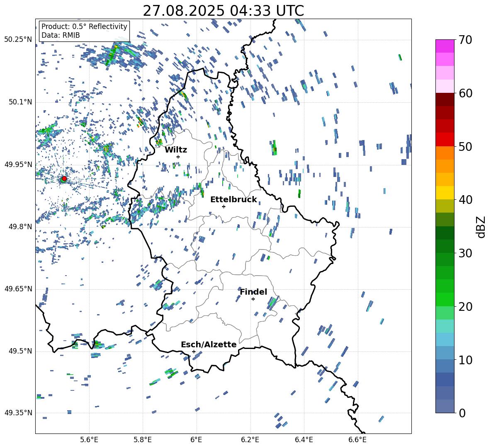Click the colorbar tick label 10

click(465, 360)
